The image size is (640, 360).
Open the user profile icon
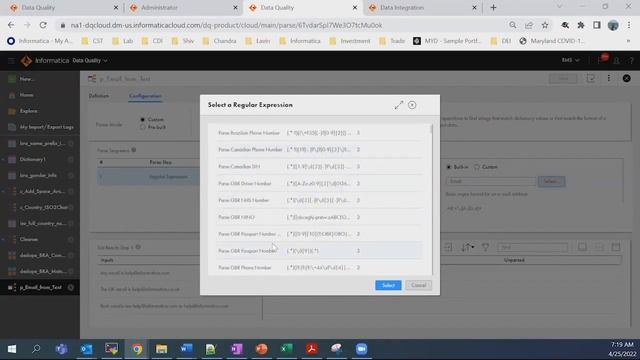616,61
